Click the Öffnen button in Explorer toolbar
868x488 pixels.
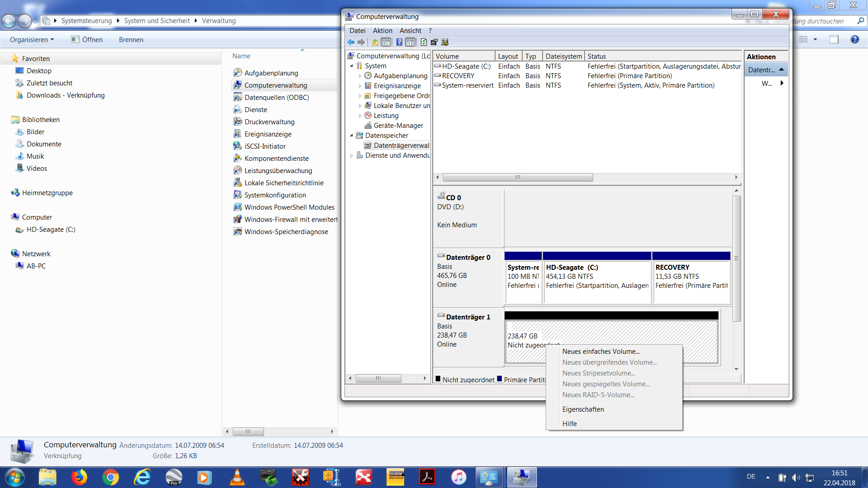(87, 40)
